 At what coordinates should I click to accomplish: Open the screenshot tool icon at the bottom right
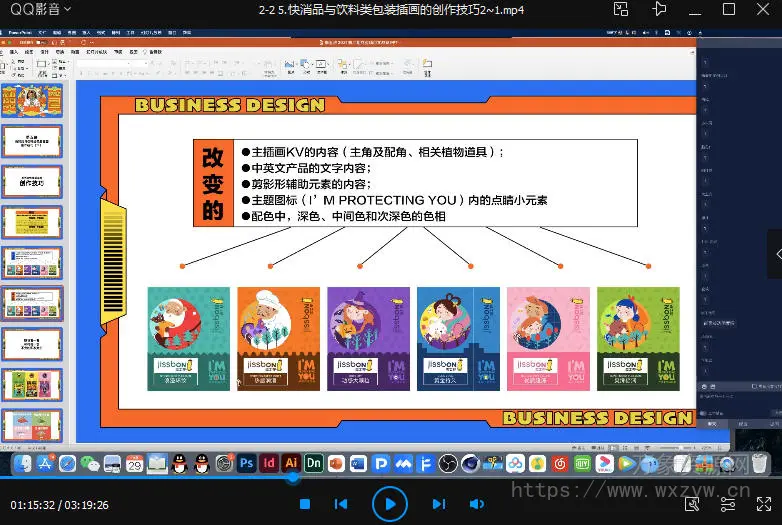[x=691, y=504]
